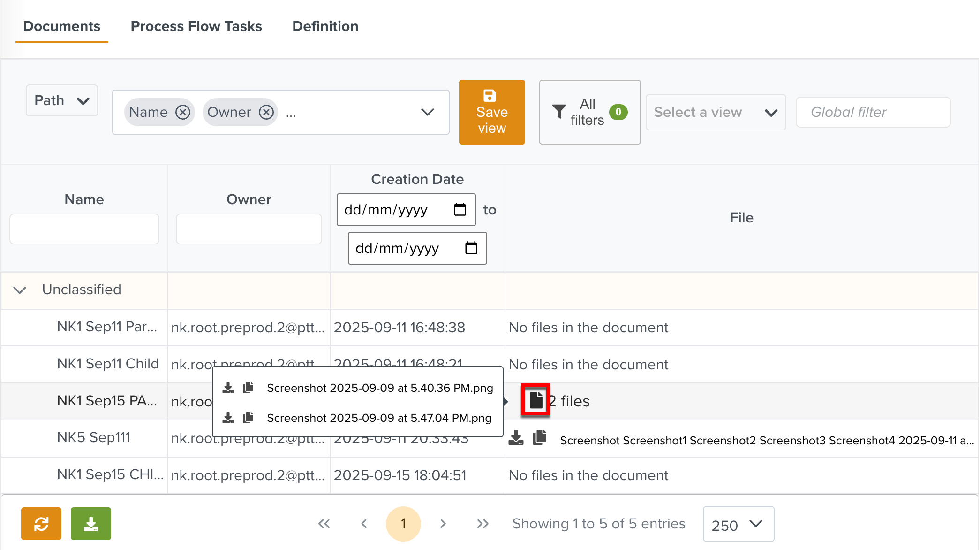Open calendar picker for start creation date
Image resolution: width=980 pixels, height=550 pixels.
point(460,210)
